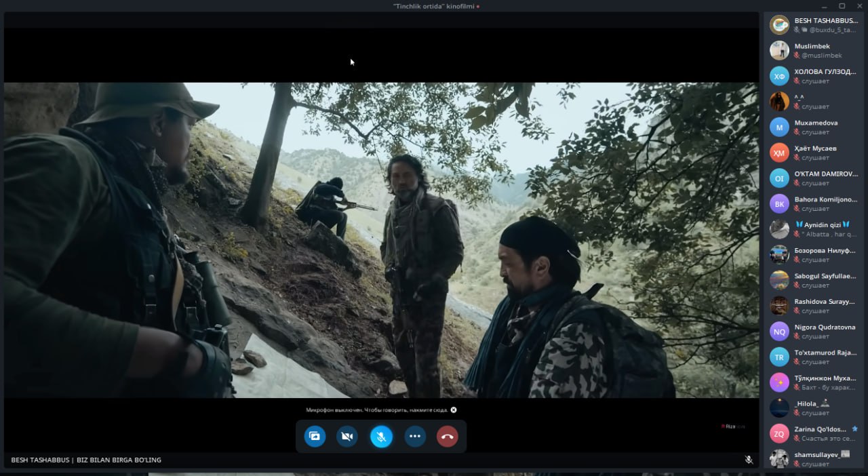Click the muted mic icon under Rashidova Surayy
The width and height of the screenshot is (868, 476).
(797, 311)
